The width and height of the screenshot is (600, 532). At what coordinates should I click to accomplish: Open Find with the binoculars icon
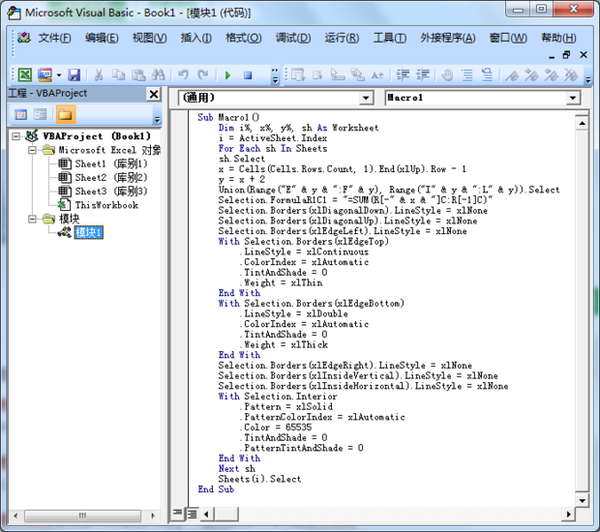158,75
